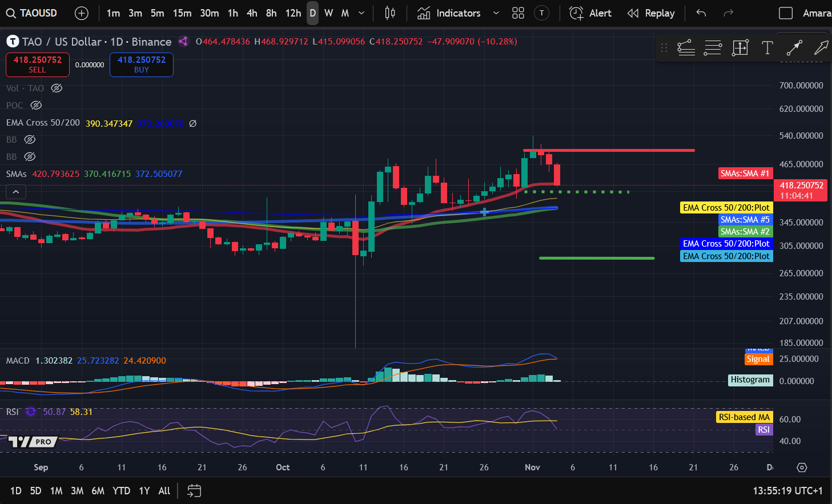The height and width of the screenshot is (504, 832).
Task: Open the symbol search magnifier
Action: (x=11, y=13)
